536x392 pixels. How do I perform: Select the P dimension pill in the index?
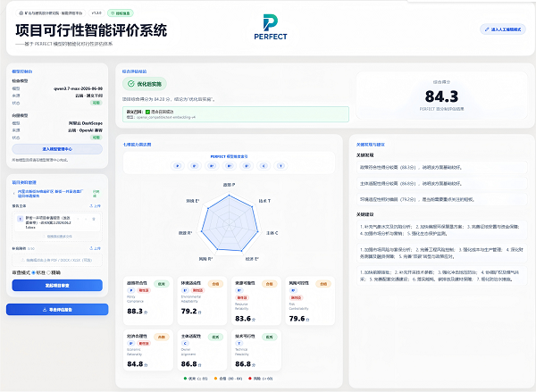pyautogui.click(x=178, y=166)
